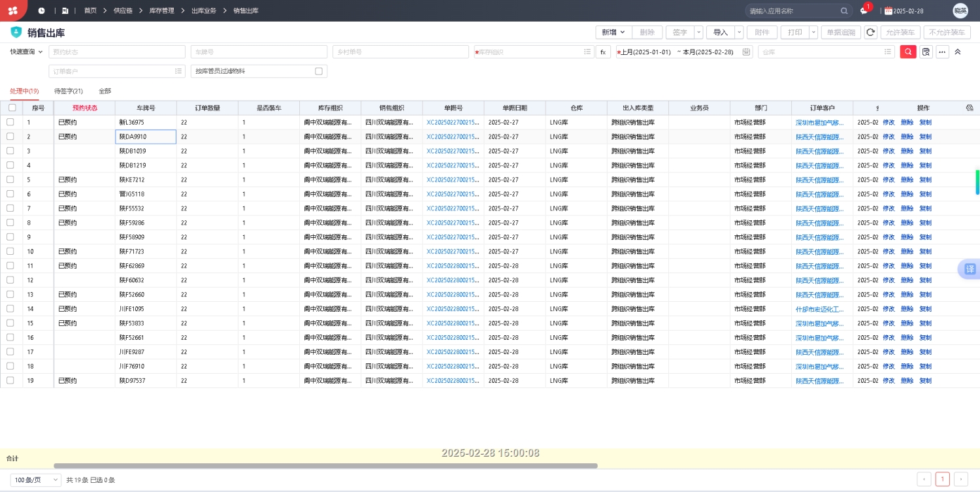This screenshot has width=980, height=492.
Task: Click the 单据追溯 button
Action: click(841, 32)
